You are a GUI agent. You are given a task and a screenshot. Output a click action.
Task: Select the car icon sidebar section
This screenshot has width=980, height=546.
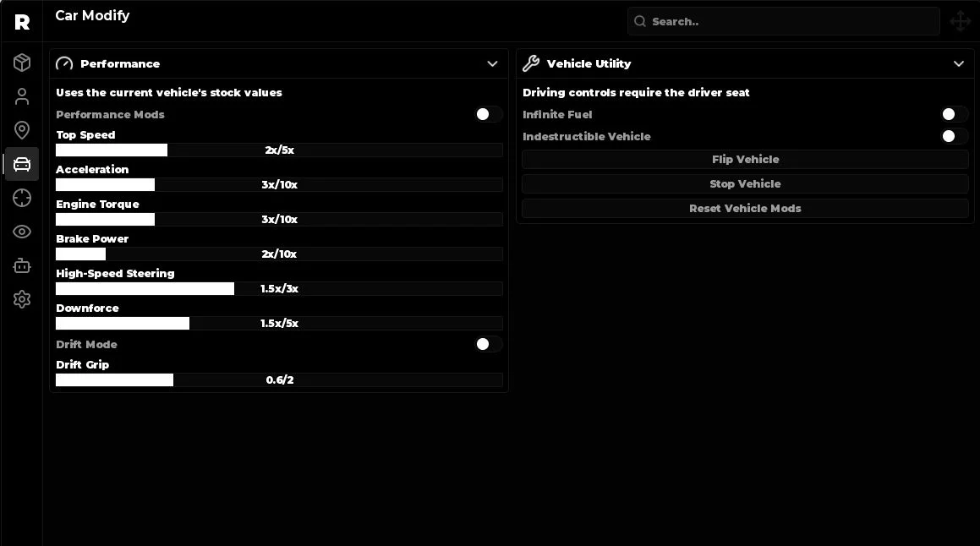[22, 164]
